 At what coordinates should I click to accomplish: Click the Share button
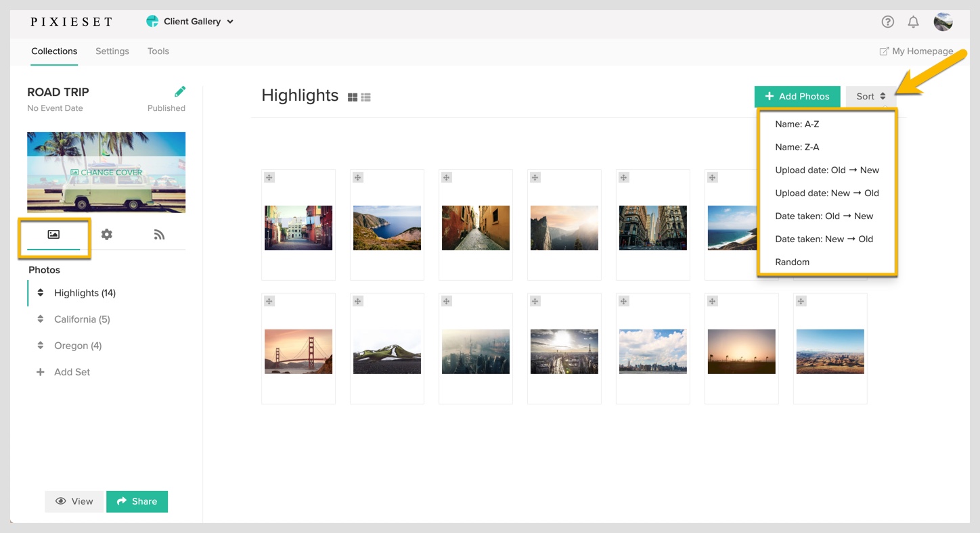coord(137,501)
